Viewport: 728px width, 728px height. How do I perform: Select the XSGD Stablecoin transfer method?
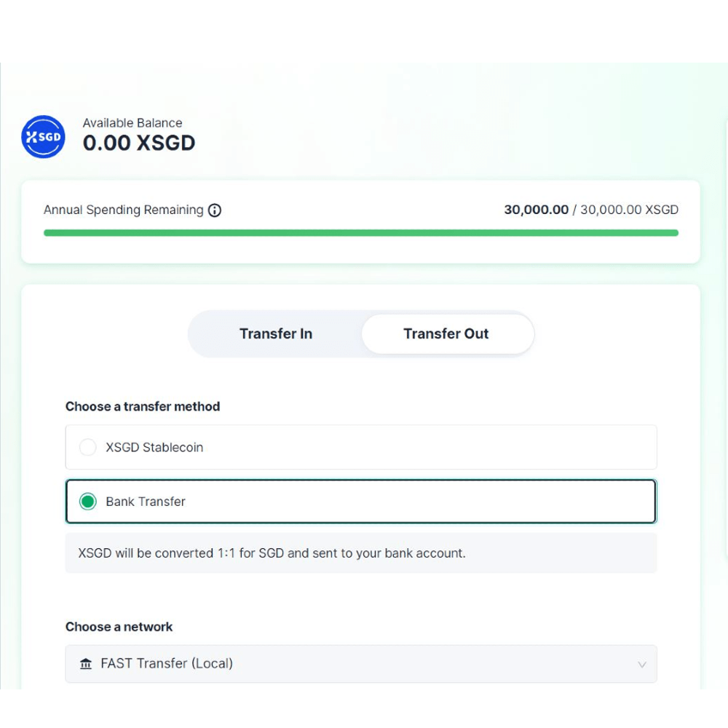click(x=360, y=447)
